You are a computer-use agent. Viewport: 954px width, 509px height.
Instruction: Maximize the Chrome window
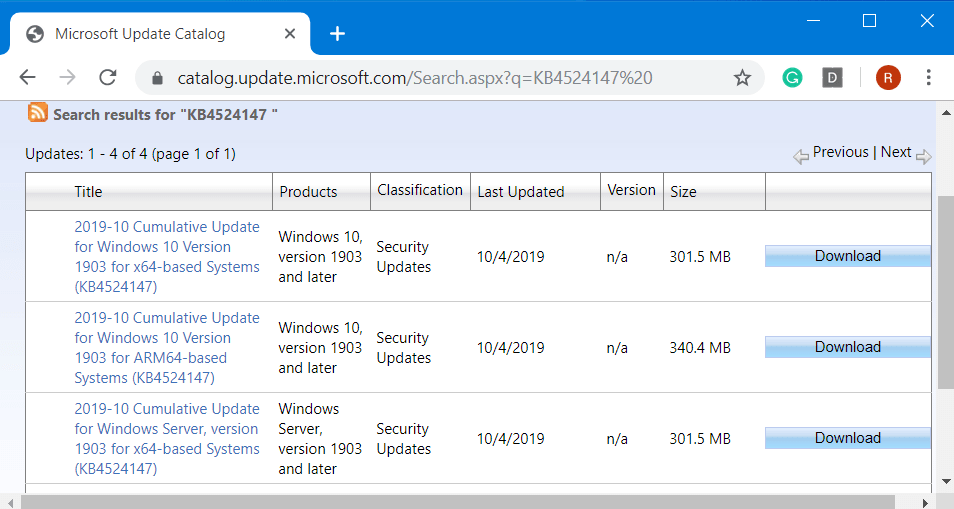(x=869, y=21)
